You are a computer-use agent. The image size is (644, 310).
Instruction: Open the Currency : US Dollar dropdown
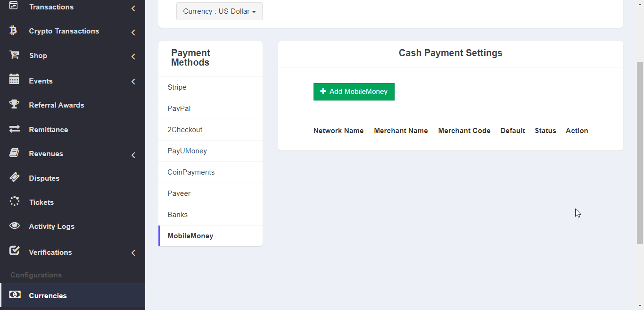[219, 11]
